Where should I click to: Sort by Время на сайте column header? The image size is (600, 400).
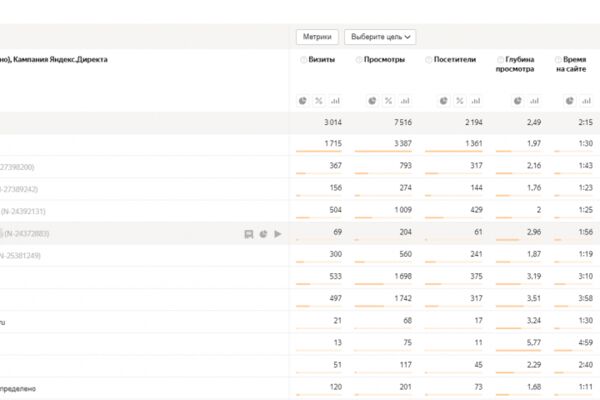click(x=571, y=64)
